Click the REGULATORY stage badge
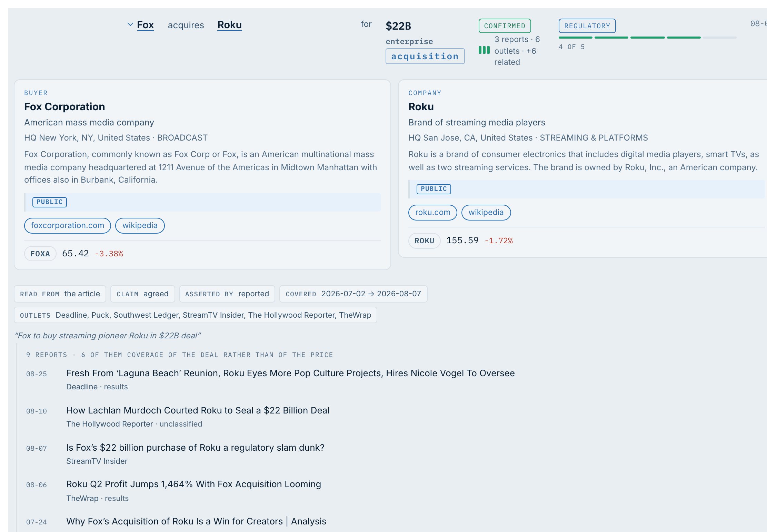This screenshot has width=767, height=532. point(587,26)
